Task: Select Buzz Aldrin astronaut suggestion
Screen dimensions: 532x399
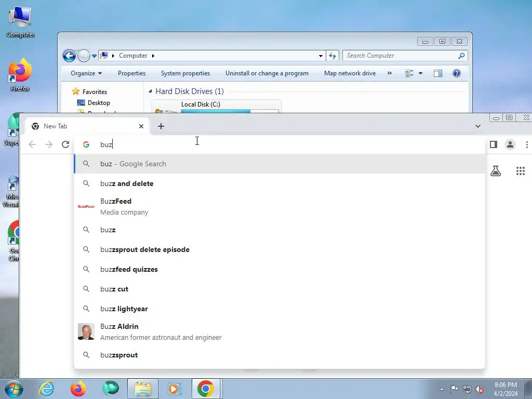Action: pyautogui.click(x=280, y=332)
